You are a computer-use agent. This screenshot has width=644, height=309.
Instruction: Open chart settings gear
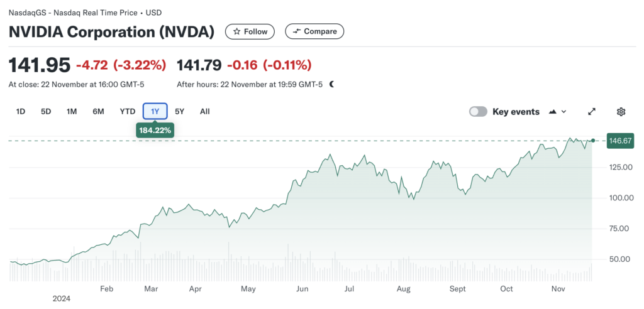pyautogui.click(x=621, y=112)
